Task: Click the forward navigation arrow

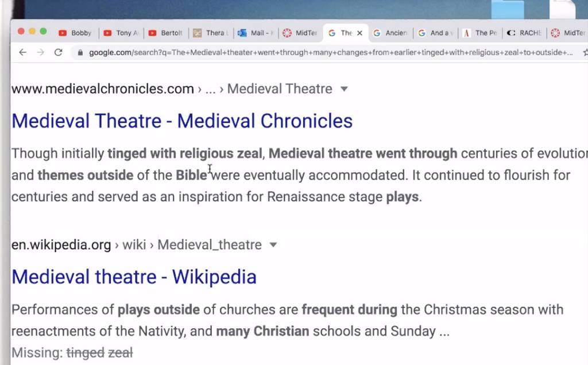Action: [x=41, y=52]
